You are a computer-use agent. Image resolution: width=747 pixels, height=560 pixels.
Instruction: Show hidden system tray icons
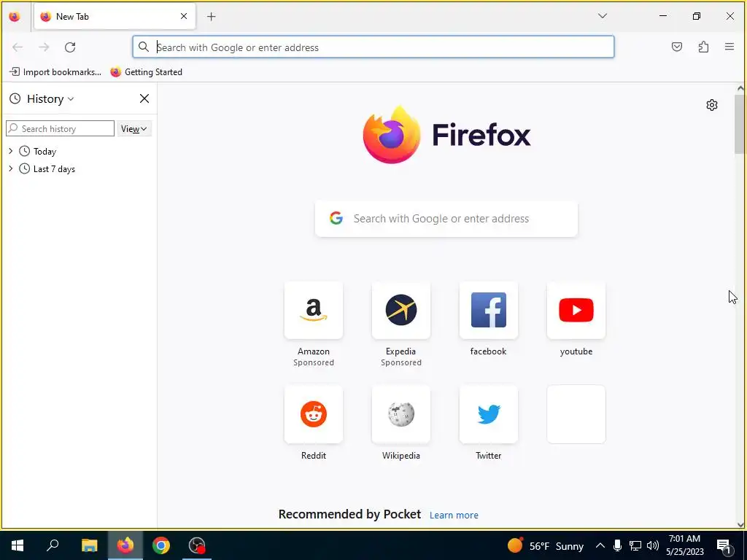click(600, 545)
